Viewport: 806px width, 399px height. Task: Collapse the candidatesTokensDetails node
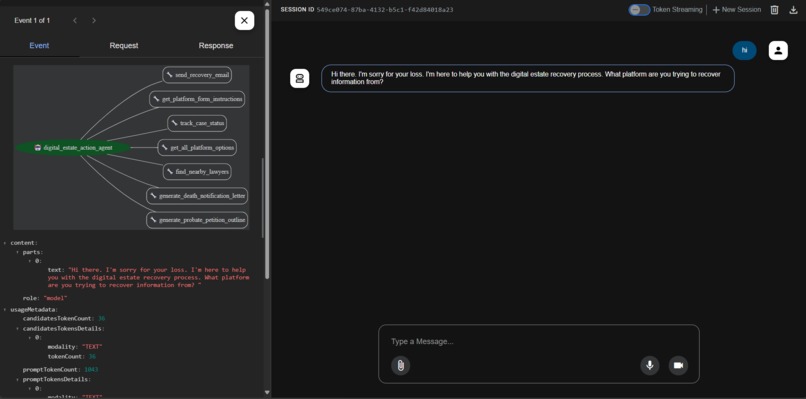(x=17, y=328)
